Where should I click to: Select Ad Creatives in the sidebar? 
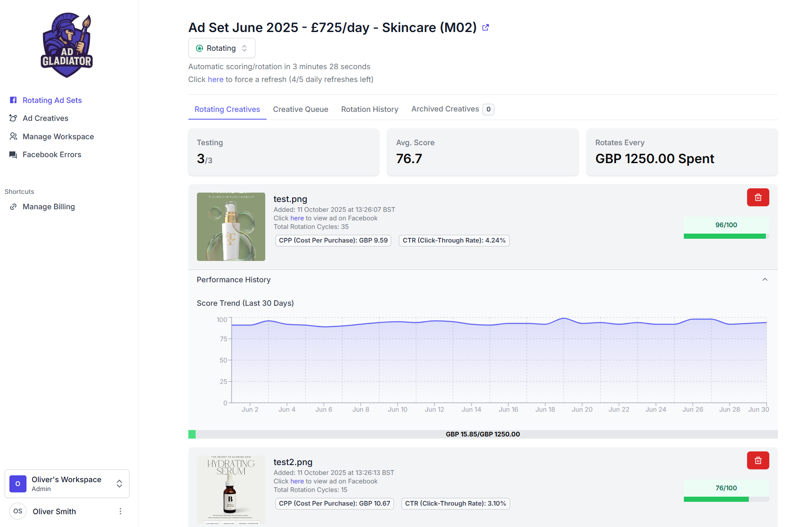point(45,118)
